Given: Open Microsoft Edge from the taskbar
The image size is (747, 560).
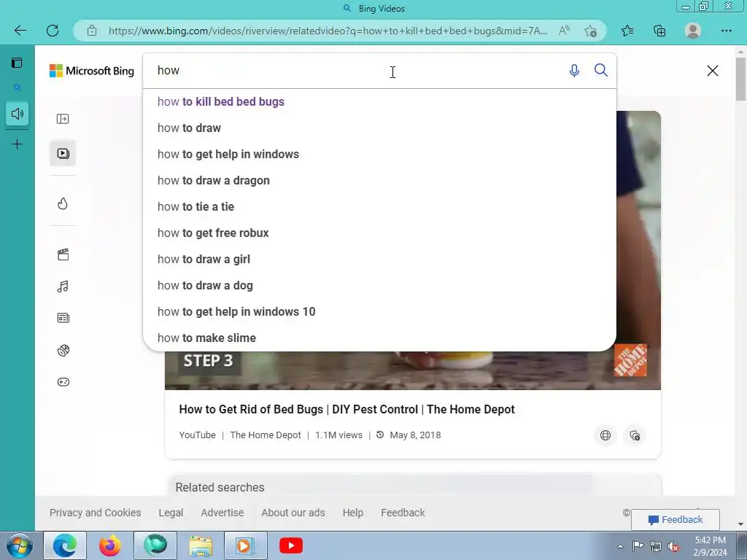Looking at the screenshot, I should (65, 545).
